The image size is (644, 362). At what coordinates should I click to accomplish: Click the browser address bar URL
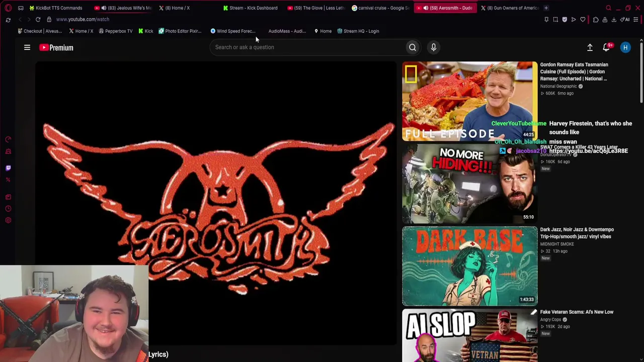coord(83,20)
